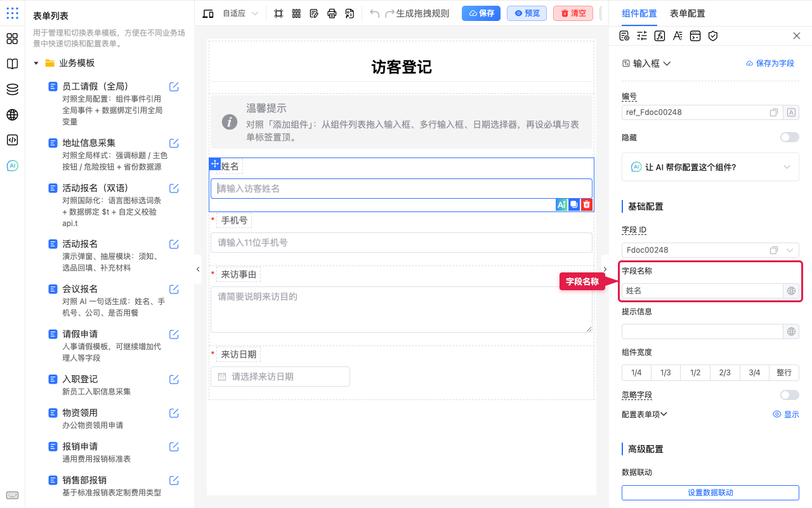812x508 pixels.
Task: Expand 配置表单项 section
Action: (x=645, y=414)
